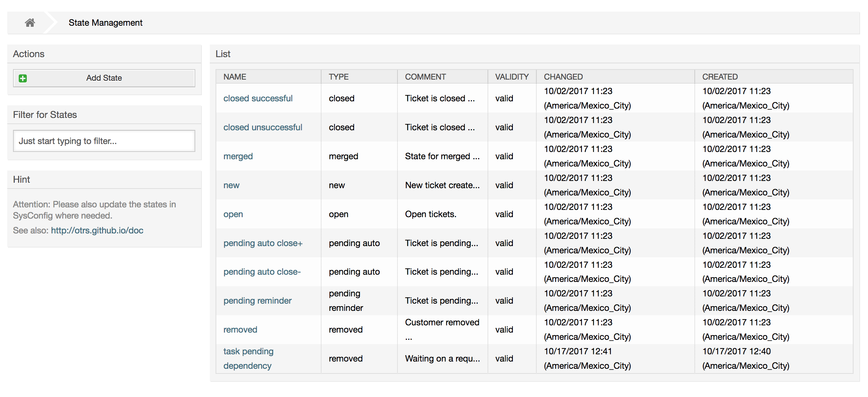Edit the 'pending auto close-' state
868x397 pixels.
coord(262,272)
